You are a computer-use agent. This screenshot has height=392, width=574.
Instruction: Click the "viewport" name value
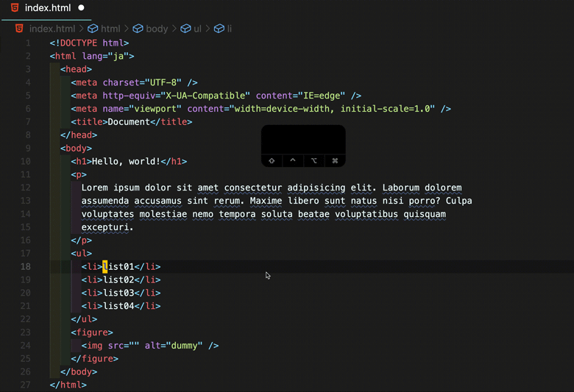[x=155, y=109]
